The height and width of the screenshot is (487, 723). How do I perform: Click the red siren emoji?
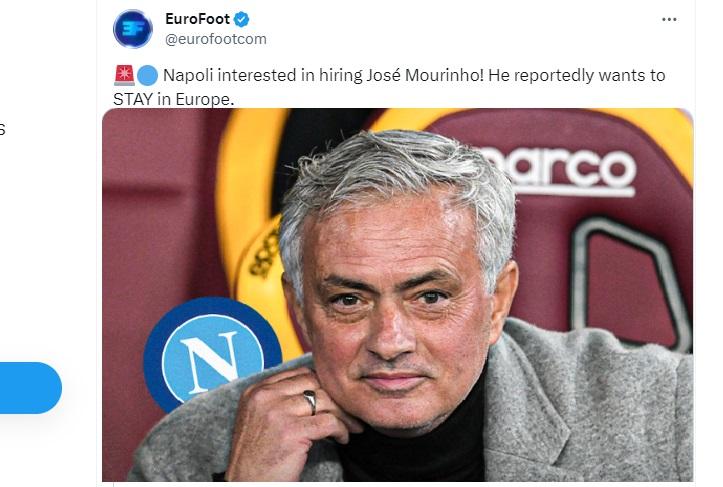[x=124, y=75]
